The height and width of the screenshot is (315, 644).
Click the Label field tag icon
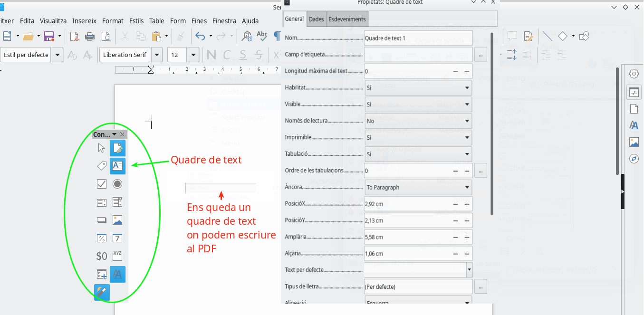point(101,166)
